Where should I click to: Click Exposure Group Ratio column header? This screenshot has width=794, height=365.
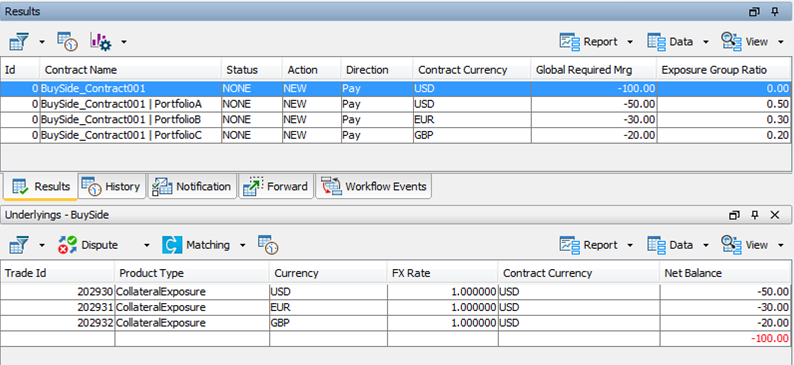pos(723,70)
